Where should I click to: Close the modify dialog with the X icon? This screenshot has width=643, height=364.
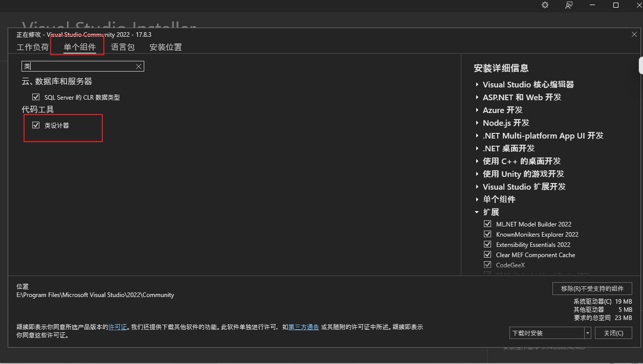click(634, 34)
